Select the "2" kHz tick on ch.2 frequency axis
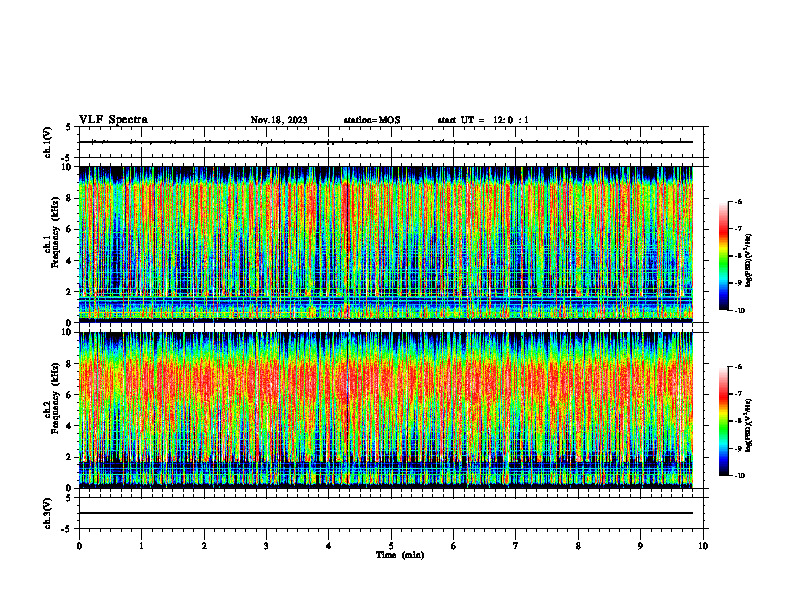This screenshot has width=792, height=612. (69, 457)
